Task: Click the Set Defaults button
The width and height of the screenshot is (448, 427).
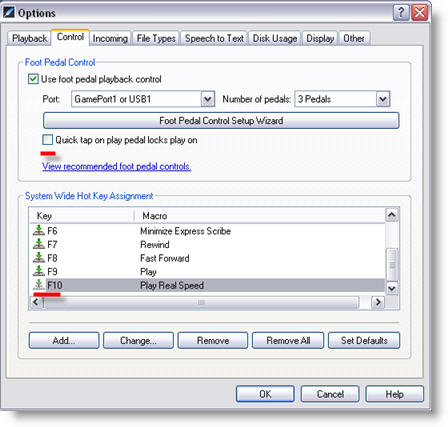Action: 364,340
